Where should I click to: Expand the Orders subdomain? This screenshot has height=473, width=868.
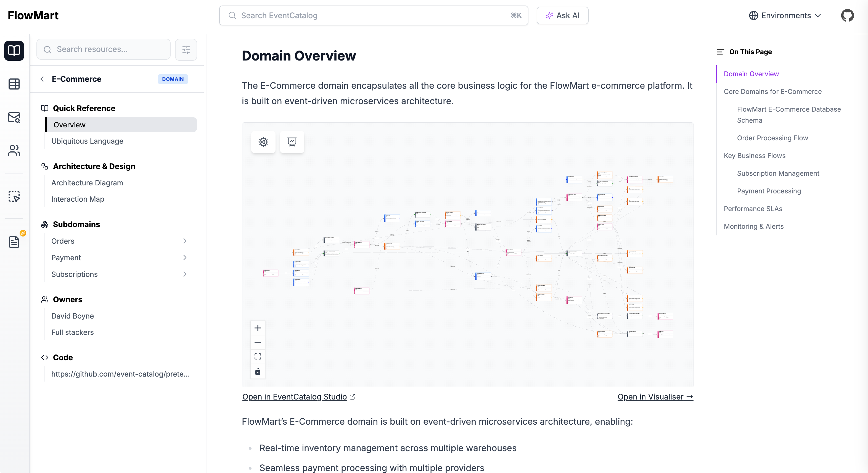click(185, 241)
